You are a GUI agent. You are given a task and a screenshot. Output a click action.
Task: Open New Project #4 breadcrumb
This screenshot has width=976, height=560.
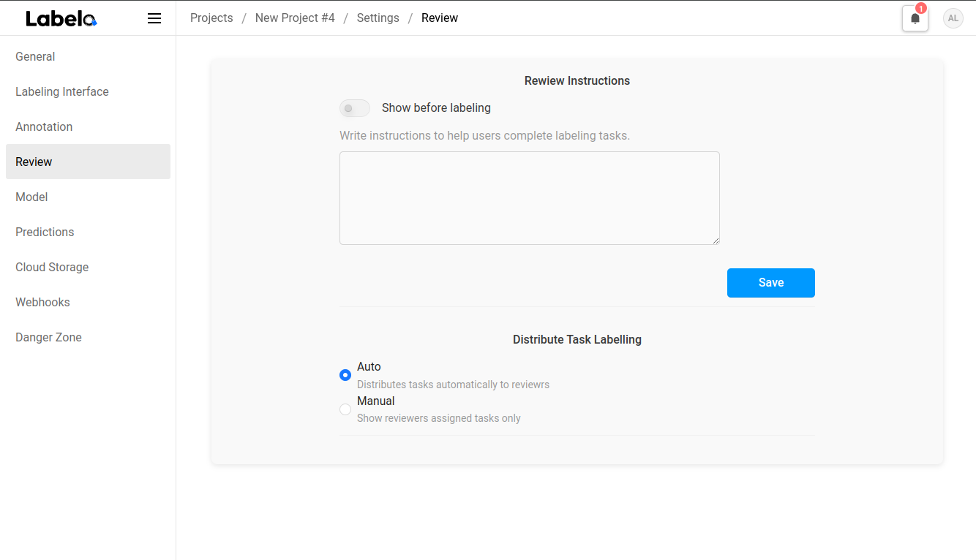295,18
